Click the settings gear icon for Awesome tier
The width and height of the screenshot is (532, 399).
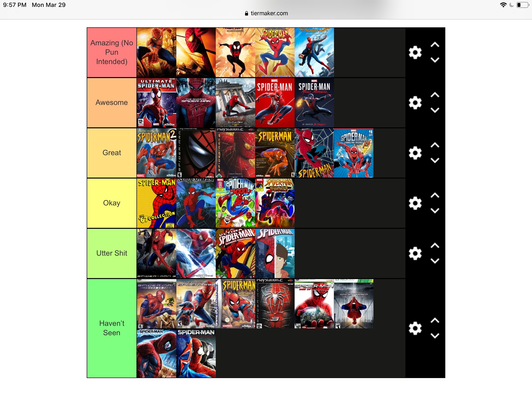pos(415,102)
